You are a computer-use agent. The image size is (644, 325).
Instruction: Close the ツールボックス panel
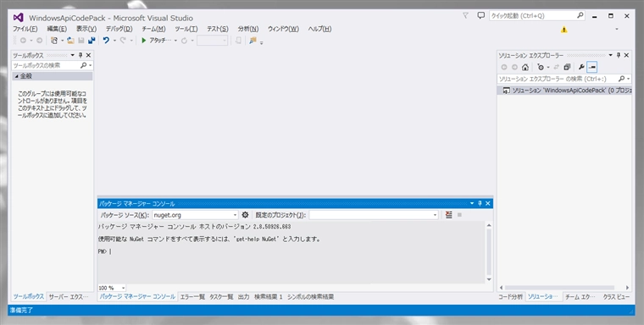[88, 55]
